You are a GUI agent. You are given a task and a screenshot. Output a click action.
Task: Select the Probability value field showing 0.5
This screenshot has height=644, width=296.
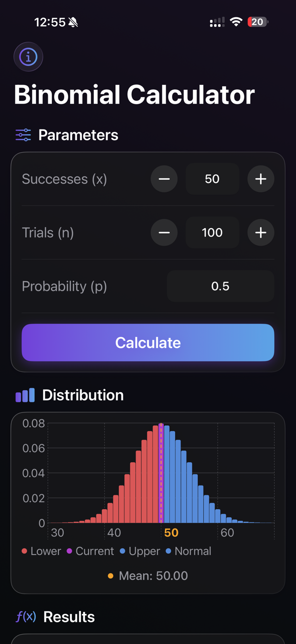tap(221, 286)
